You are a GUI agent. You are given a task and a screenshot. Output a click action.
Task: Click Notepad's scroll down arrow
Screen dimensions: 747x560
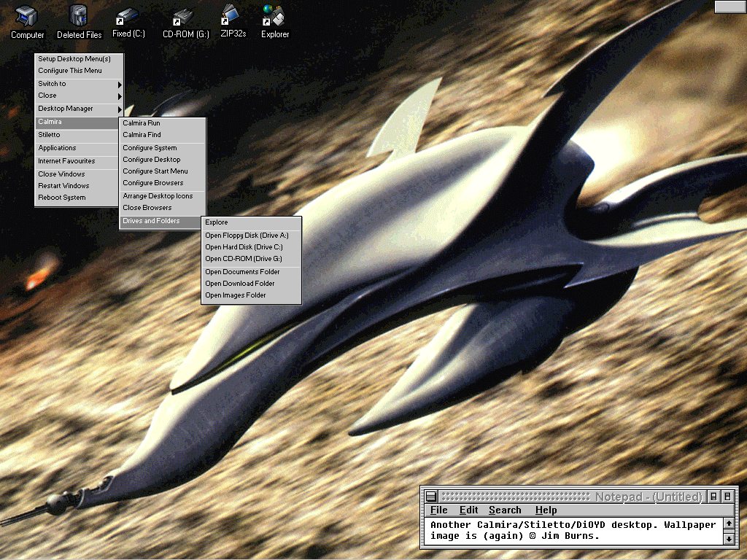729,539
